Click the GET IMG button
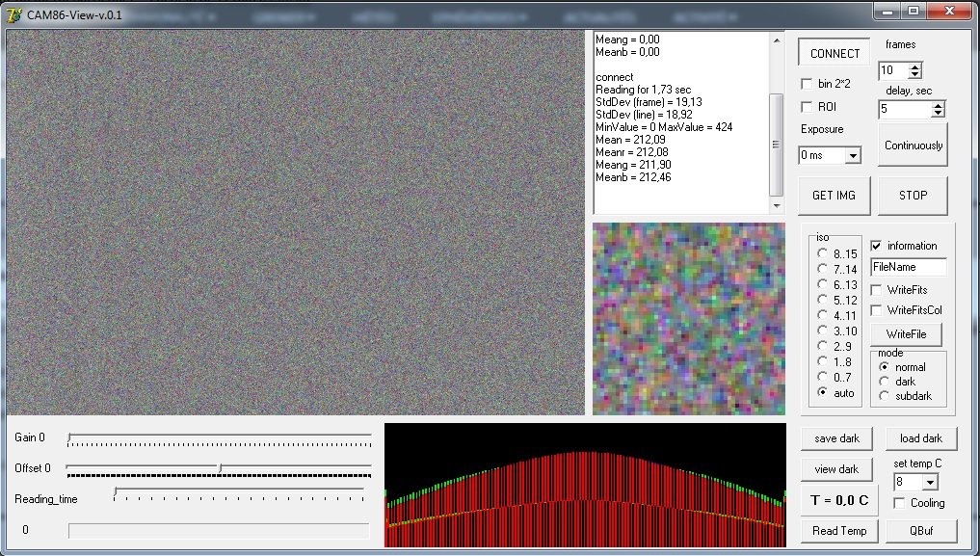The image size is (980, 556). tap(834, 196)
